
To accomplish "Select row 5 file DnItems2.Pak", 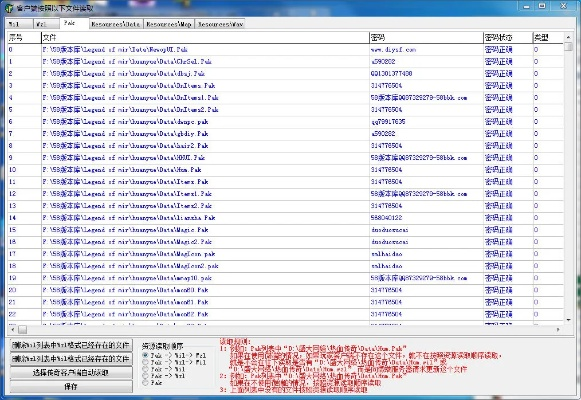I will 130,110.
